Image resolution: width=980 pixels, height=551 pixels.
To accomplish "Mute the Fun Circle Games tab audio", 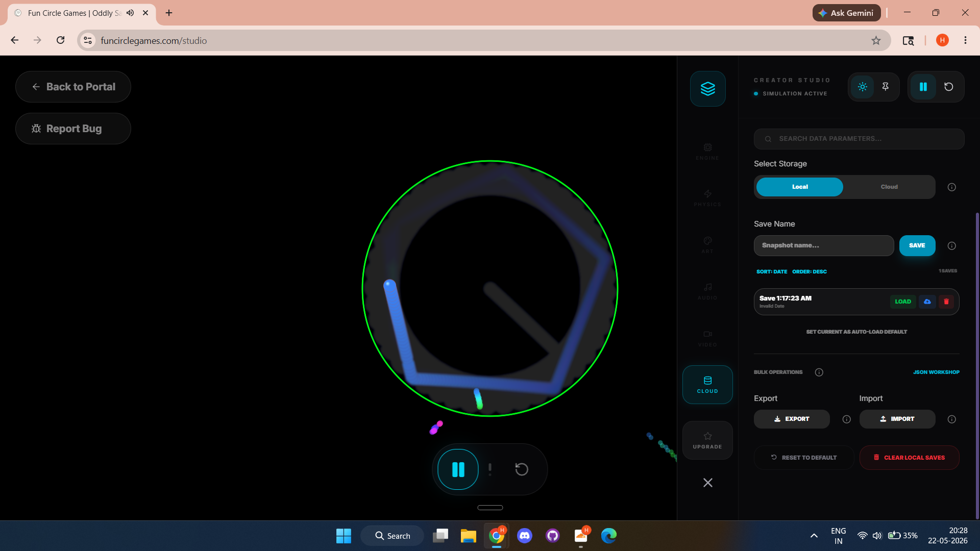I will click(130, 13).
